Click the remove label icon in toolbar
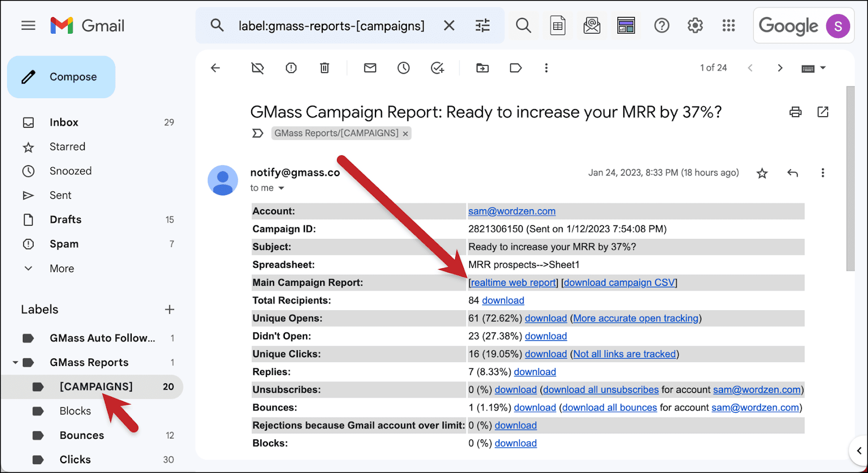The height and width of the screenshot is (473, 868). click(258, 68)
